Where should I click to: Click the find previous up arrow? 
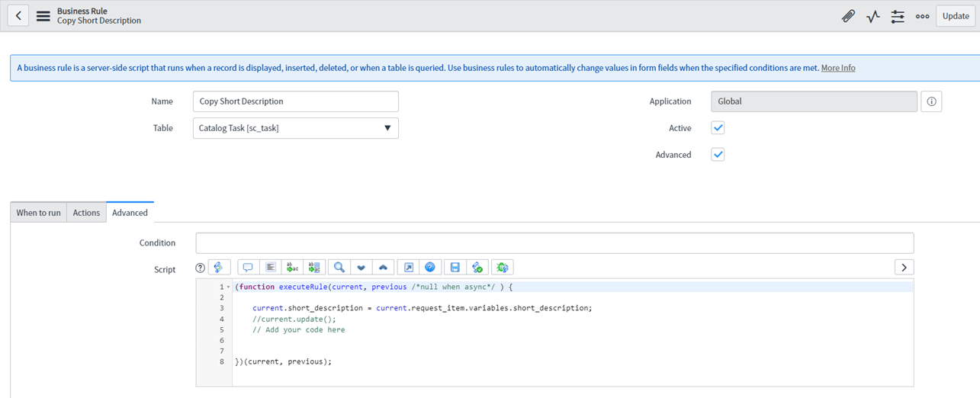coord(384,268)
